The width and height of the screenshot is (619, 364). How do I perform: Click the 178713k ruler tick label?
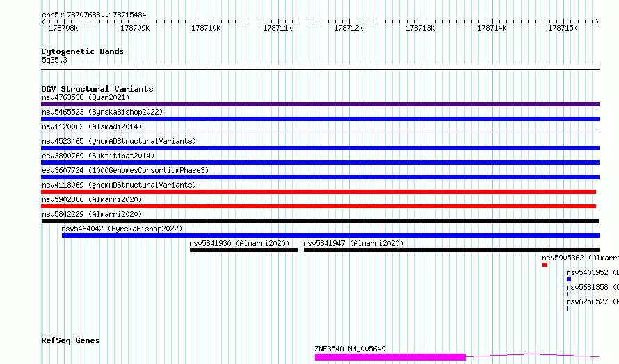[x=420, y=28]
